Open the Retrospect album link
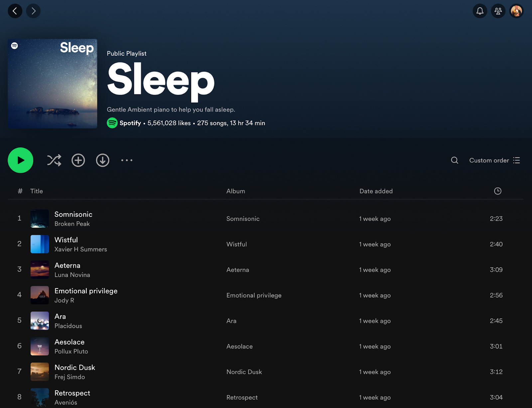Viewport: 532px width, 408px height. [242, 398]
